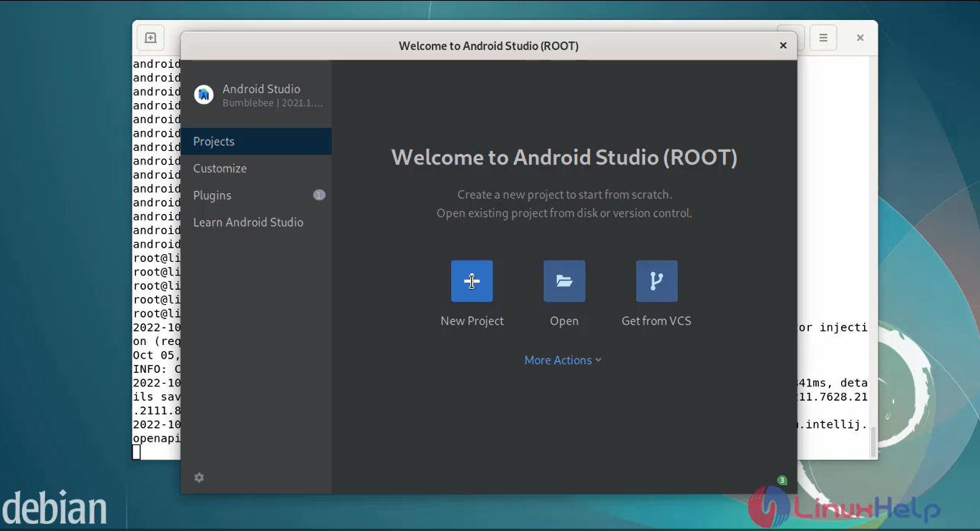Click the Android Studio logo icon

pyautogui.click(x=204, y=94)
